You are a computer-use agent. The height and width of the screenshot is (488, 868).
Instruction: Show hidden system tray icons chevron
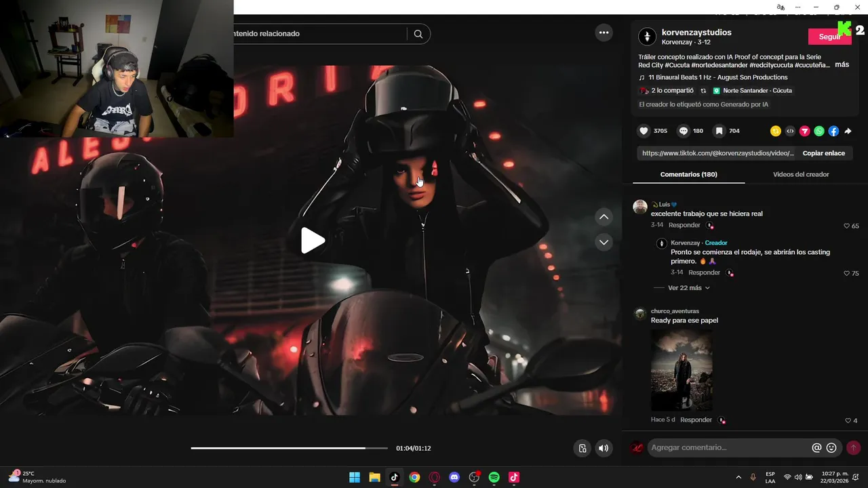tap(738, 477)
